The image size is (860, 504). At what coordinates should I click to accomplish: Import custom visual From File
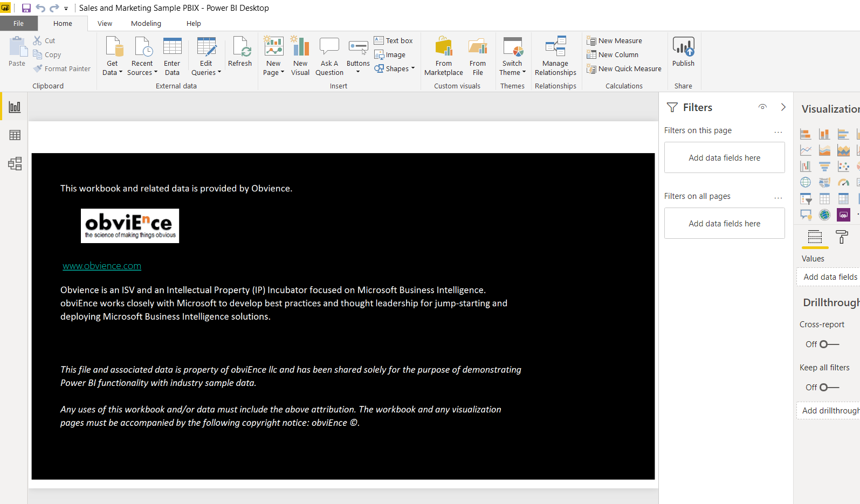pyautogui.click(x=478, y=56)
